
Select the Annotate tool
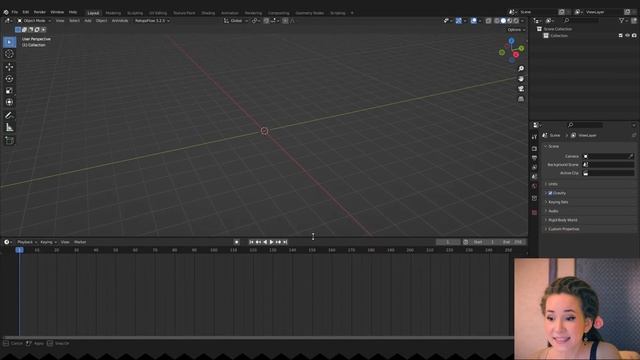click(x=9, y=116)
